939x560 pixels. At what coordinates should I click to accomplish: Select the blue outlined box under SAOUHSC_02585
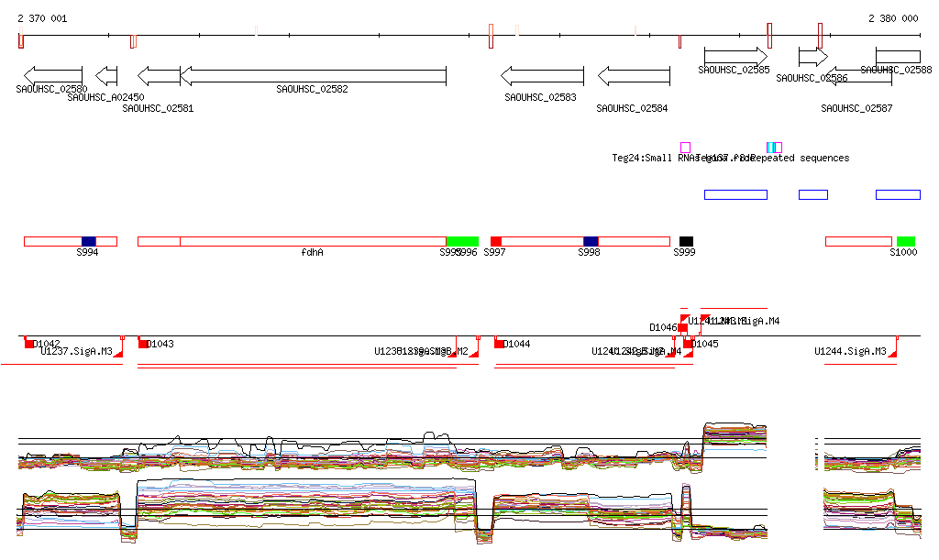coord(735,194)
